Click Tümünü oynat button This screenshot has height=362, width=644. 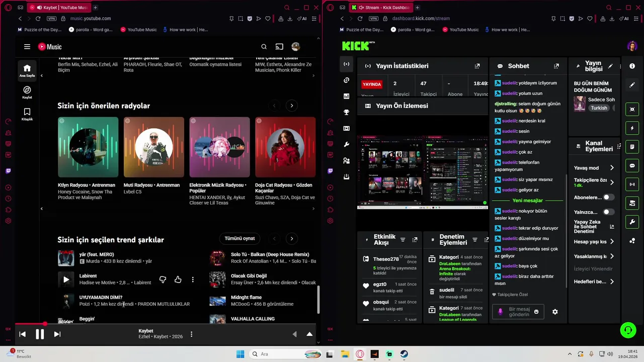(x=239, y=238)
